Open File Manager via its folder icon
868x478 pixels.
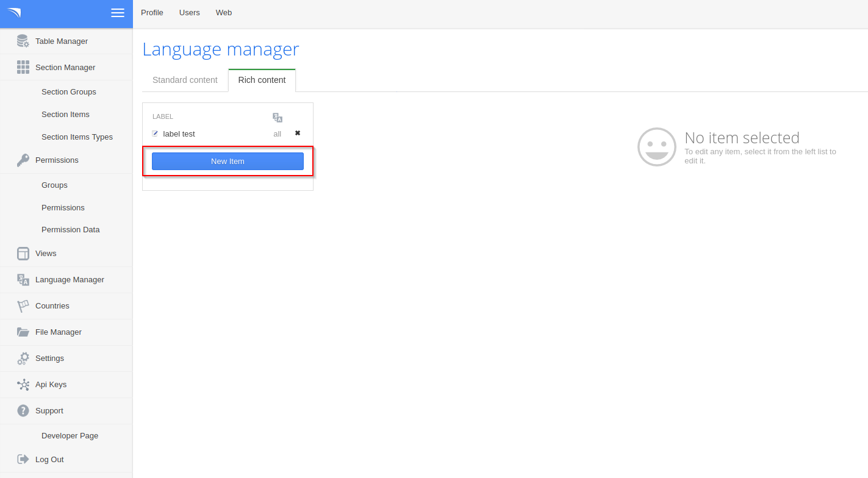tap(23, 332)
